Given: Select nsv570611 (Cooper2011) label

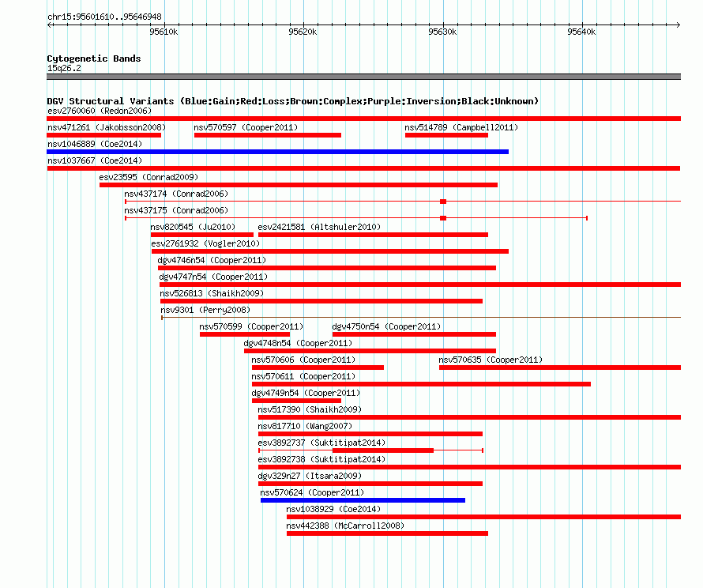Looking at the screenshot, I should (x=303, y=376).
